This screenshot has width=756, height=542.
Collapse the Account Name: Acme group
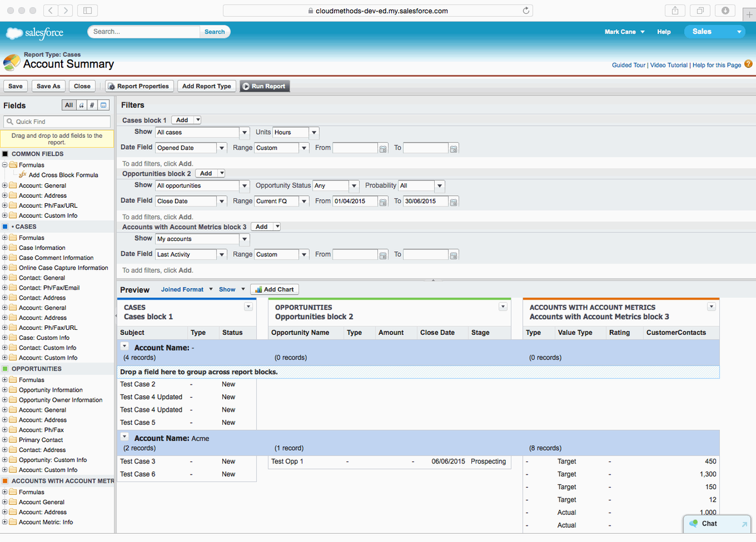(x=124, y=436)
